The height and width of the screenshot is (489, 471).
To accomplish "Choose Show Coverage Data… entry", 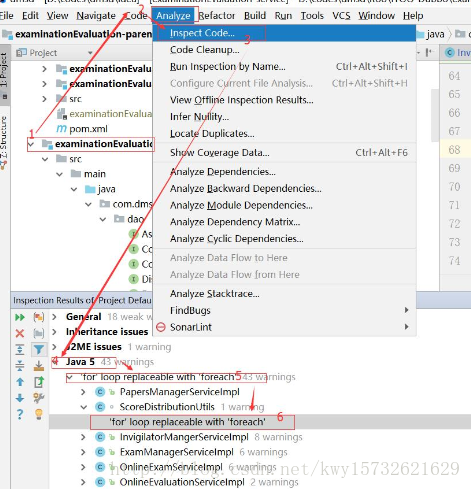I will [x=284, y=153].
